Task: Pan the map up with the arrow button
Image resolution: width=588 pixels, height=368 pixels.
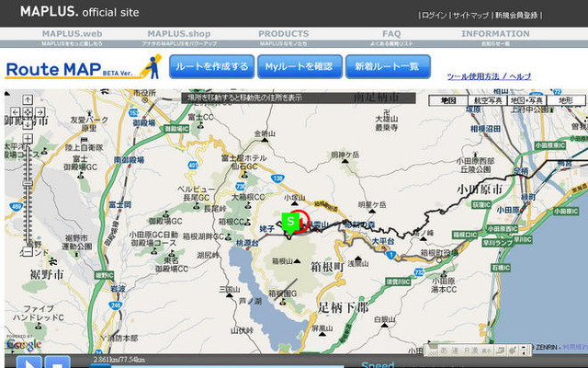Action: click(x=28, y=99)
